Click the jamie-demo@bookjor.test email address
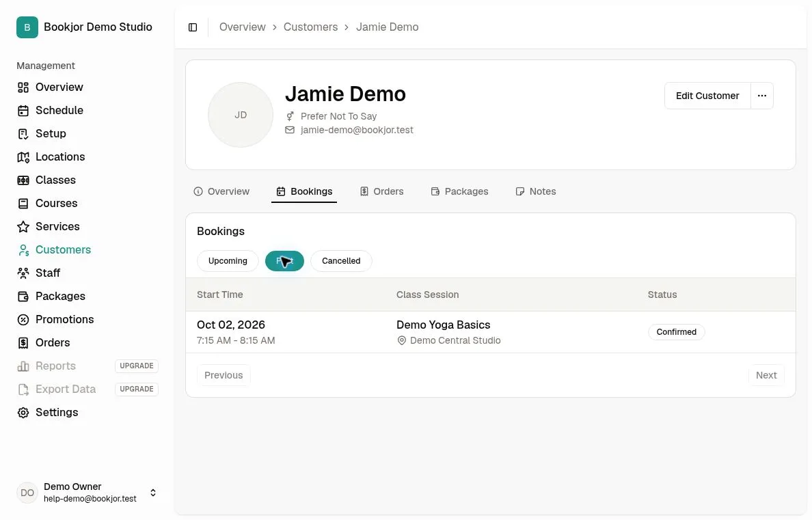The height and width of the screenshot is (520, 812). pyautogui.click(x=357, y=130)
